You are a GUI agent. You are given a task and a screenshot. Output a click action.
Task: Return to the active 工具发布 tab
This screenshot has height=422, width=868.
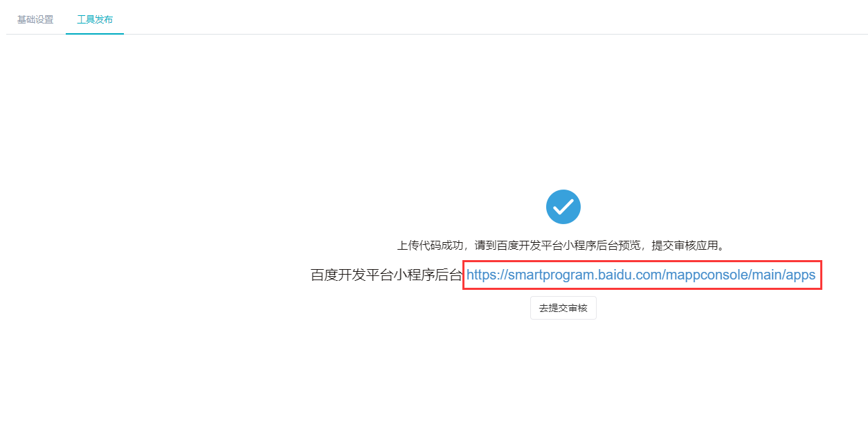95,19
